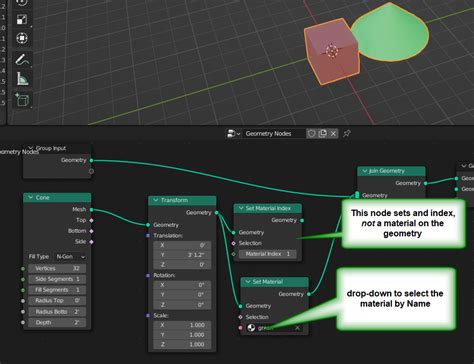The image size is (474, 364).
Task: Unlink the Geometry Nodes tree
Action: [x=333, y=134]
